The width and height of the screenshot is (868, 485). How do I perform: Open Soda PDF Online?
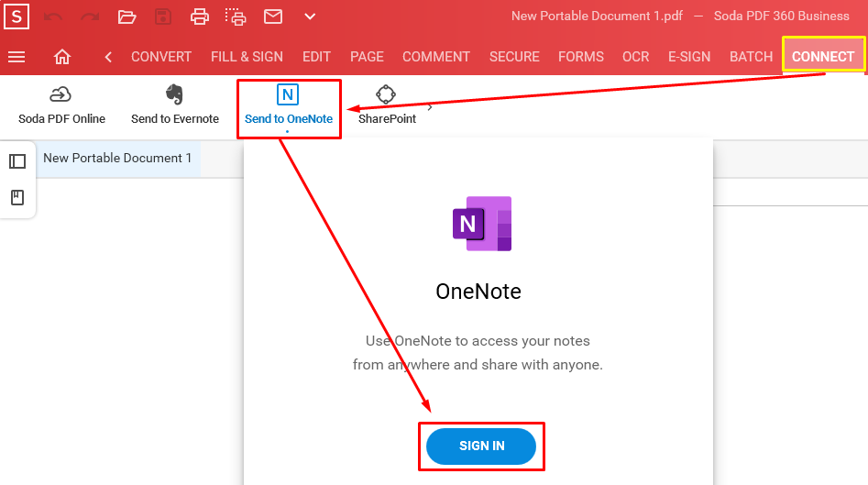[x=61, y=105]
